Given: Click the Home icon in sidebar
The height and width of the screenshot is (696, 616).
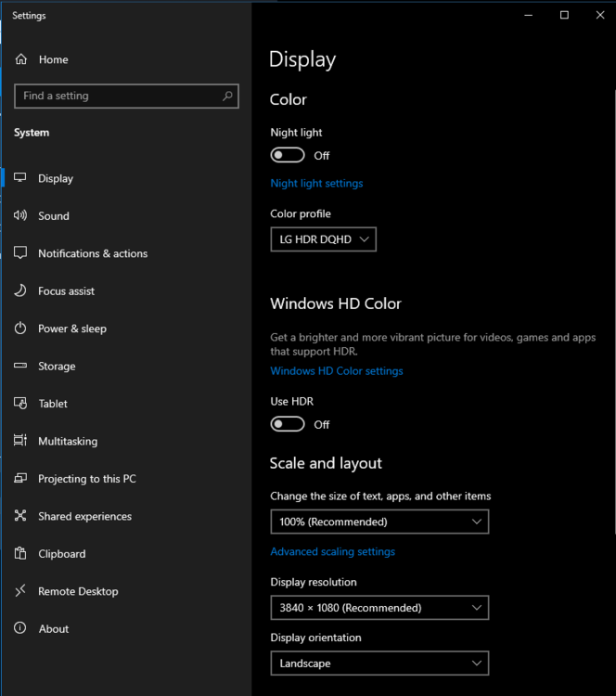Looking at the screenshot, I should [21, 59].
